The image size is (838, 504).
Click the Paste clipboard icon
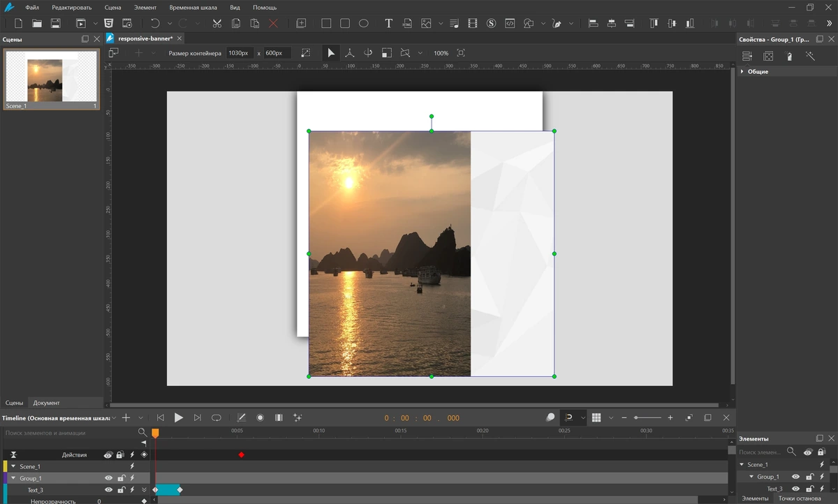pos(255,24)
